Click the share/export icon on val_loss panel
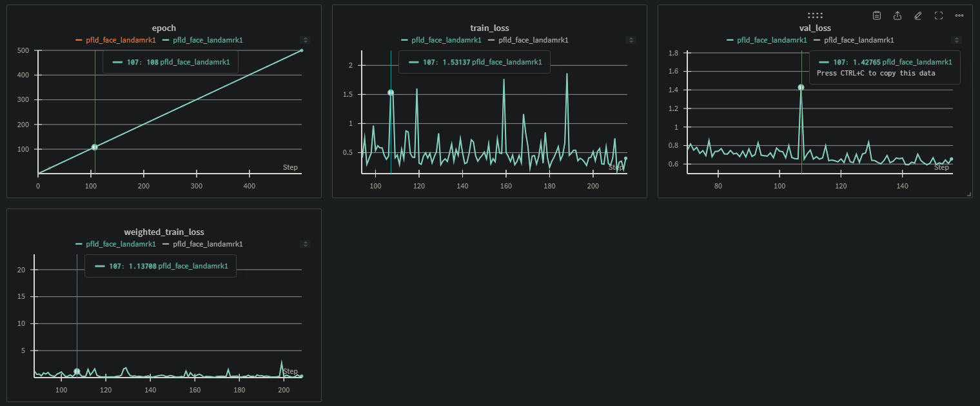Image resolution: width=980 pixels, height=406 pixels. [897, 15]
